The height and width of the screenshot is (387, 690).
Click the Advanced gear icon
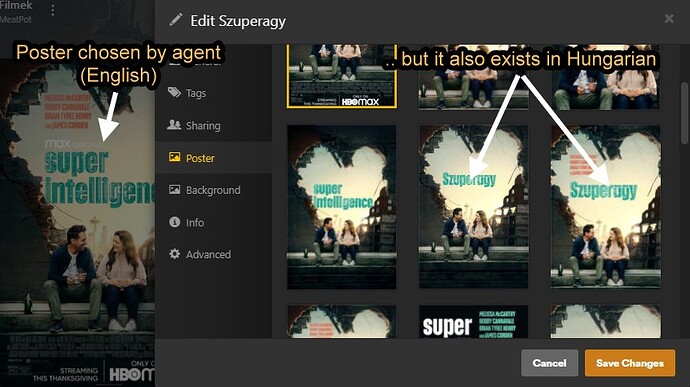(174, 254)
